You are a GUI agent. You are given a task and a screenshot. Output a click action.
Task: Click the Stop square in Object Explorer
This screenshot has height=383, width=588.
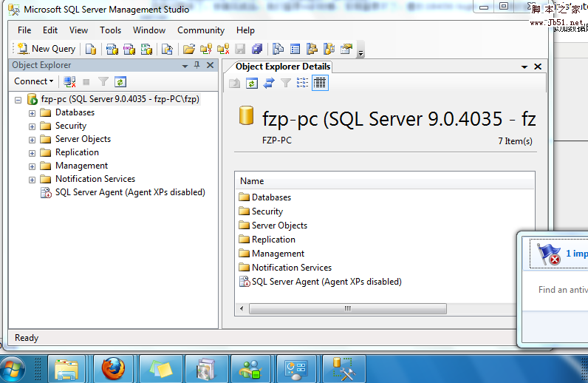coord(86,81)
